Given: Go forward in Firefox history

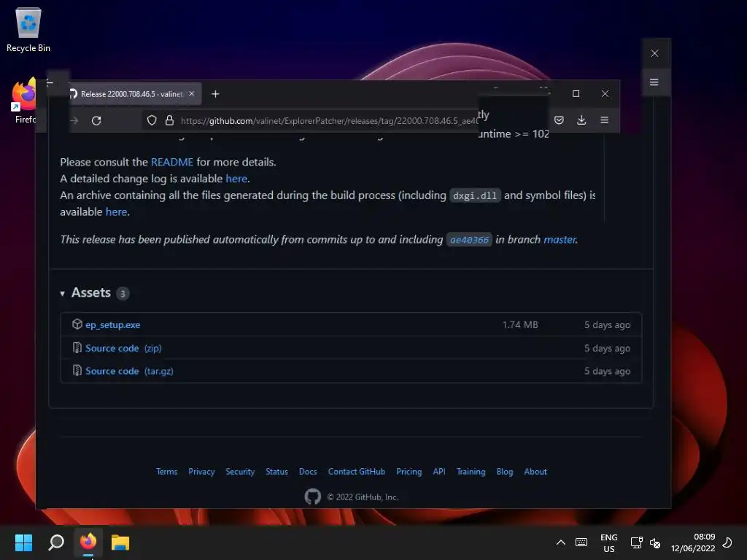Looking at the screenshot, I should click(74, 120).
